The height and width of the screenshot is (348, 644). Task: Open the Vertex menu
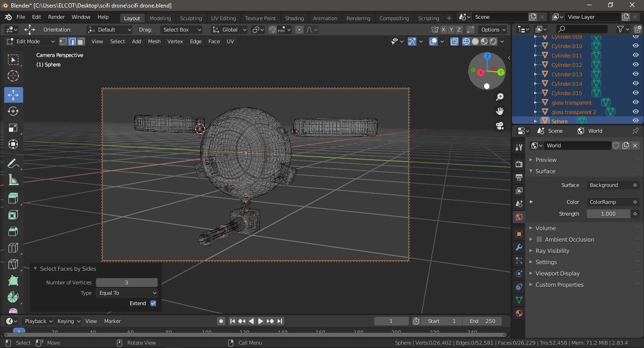click(x=175, y=41)
